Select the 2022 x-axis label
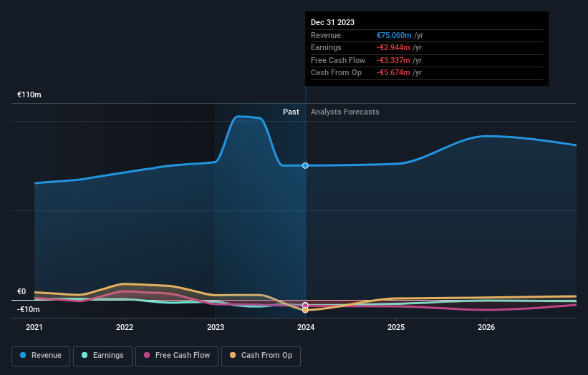The image size is (588, 375). (x=125, y=327)
